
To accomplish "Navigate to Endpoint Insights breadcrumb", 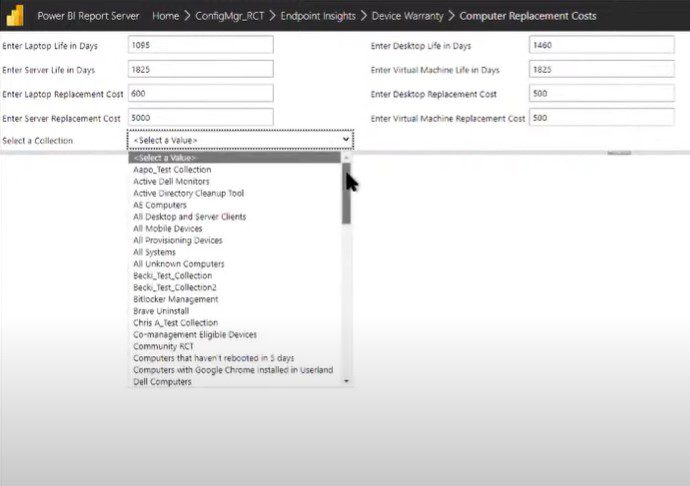I will (318, 16).
